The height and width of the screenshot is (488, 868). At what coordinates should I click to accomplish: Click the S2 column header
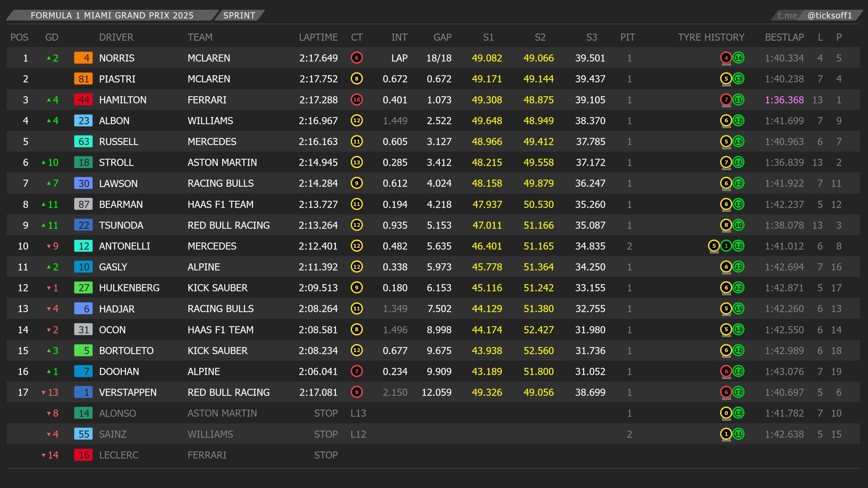click(x=540, y=37)
